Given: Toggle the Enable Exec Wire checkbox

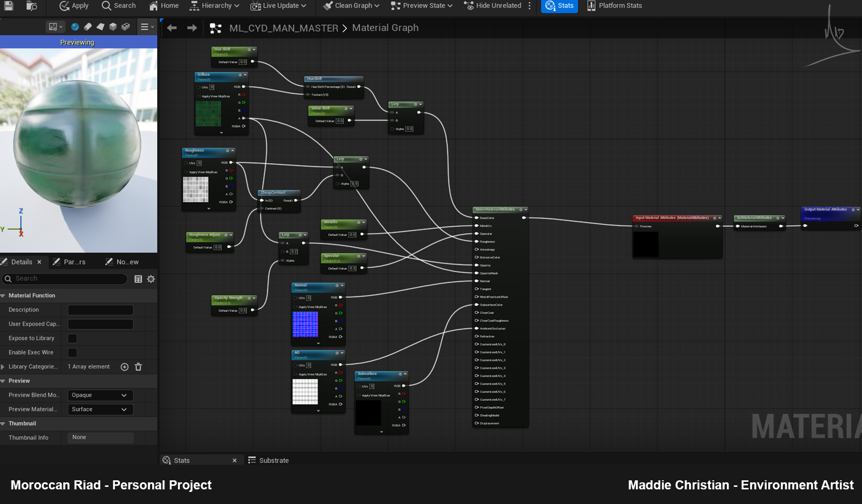Looking at the screenshot, I should 73,352.
